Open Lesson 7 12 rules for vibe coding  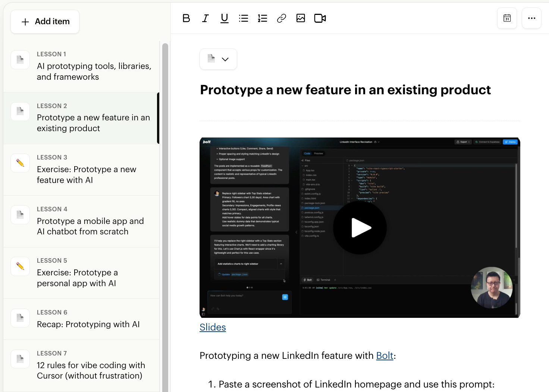pyautogui.click(x=81, y=366)
